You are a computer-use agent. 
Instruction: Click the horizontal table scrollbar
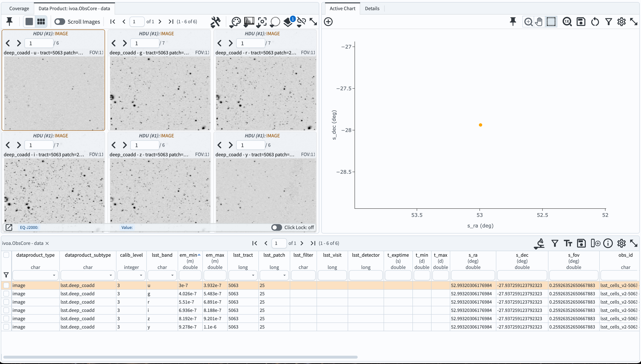pyautogui.click(x=180, y=357)
